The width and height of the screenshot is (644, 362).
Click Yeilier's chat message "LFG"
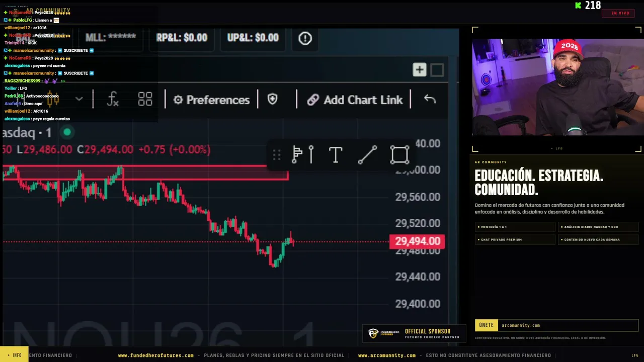(24, 88)
